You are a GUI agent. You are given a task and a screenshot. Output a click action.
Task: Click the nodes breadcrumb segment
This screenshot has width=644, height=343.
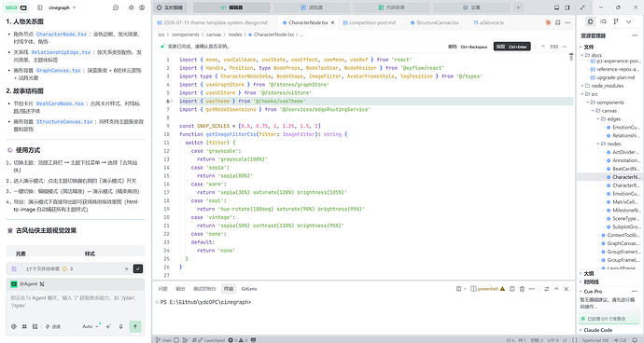pyautogui.click(x=235, y=34)
